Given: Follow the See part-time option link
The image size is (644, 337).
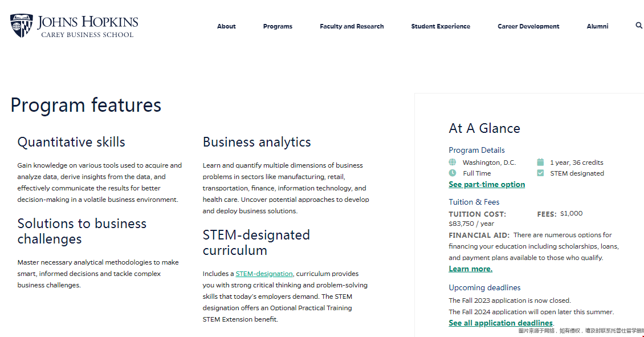Looking at the screenshot, I should [x=487, y=184].
